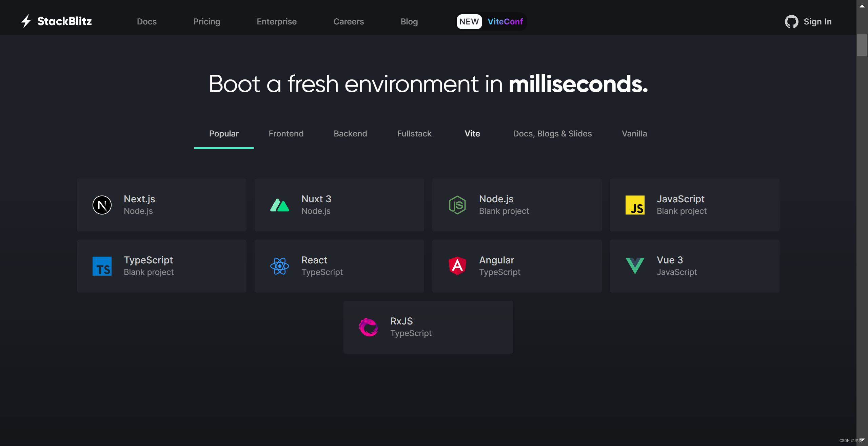Click the StackBlitz wordmark text
The width and height of the screenshot is (868, 446).
[x=64, y=21]
